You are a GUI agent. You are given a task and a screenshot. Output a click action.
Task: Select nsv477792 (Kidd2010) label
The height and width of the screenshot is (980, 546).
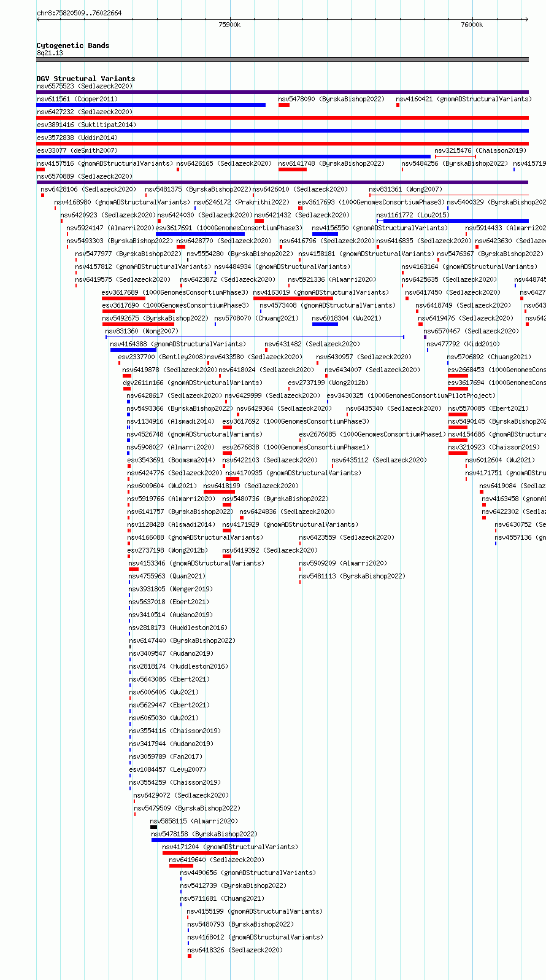tap(463, 344)
